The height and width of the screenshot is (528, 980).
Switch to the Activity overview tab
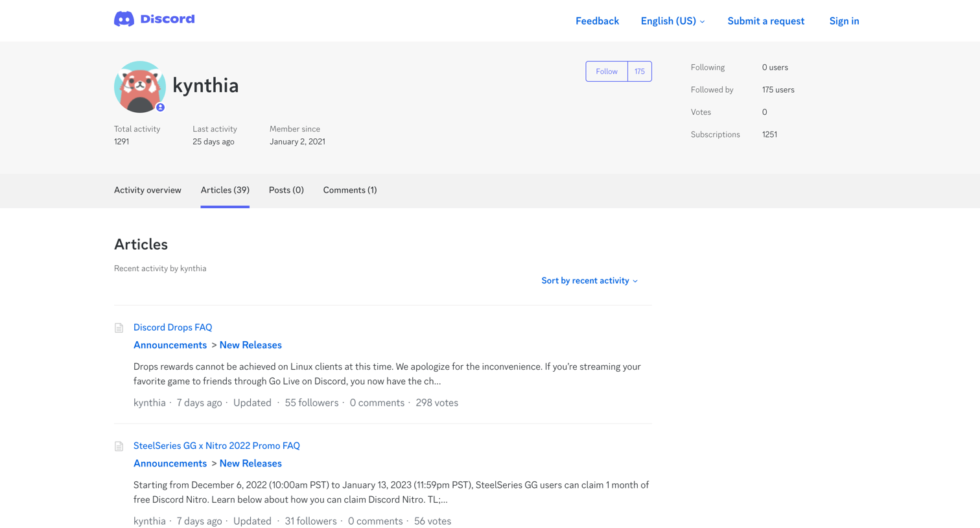tap(148, 190)
